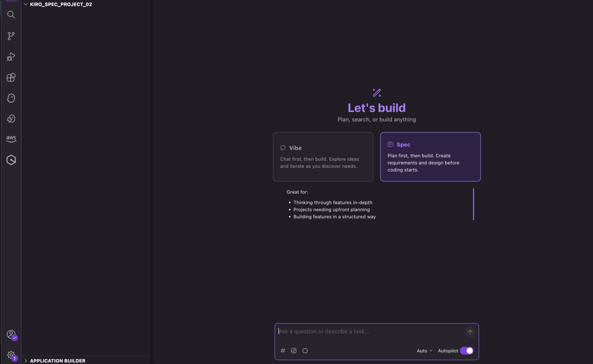Open the Auto model dropdown
This screenshot has width=593, height=364.
pyautogui.click(x=424, y=351)
